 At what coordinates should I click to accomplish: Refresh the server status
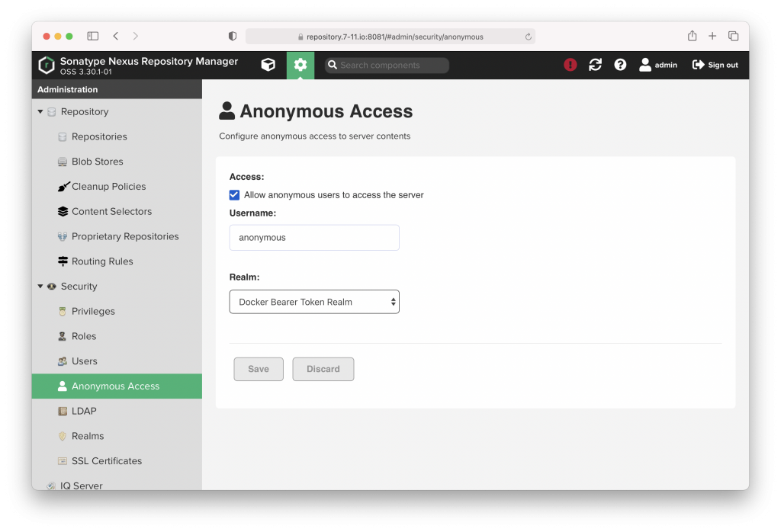pyautogui.click(x=595, y=65)
